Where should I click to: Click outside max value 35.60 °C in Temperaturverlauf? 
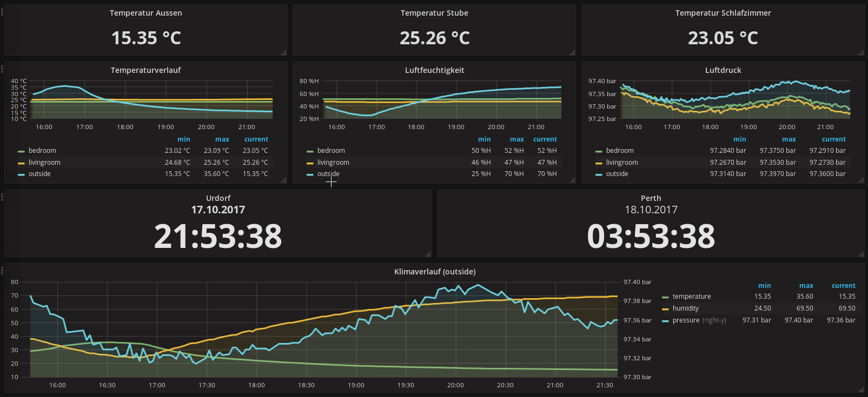pos(216,174)
